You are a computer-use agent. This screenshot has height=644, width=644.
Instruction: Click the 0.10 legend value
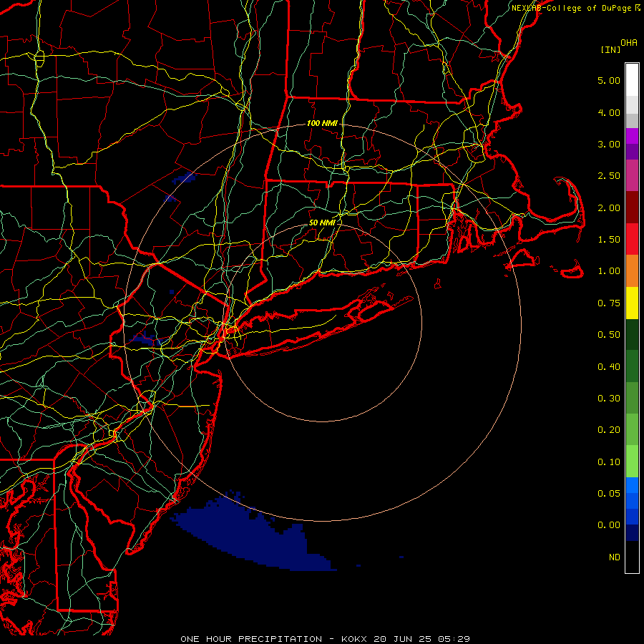tap(609, 462)
